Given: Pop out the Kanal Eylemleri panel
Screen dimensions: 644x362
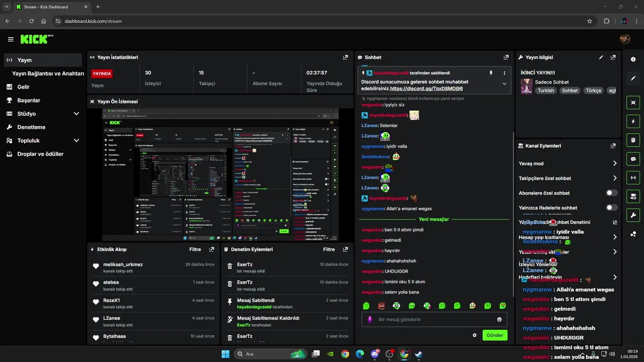Looking at the screenshot, I should click(613, 146).
